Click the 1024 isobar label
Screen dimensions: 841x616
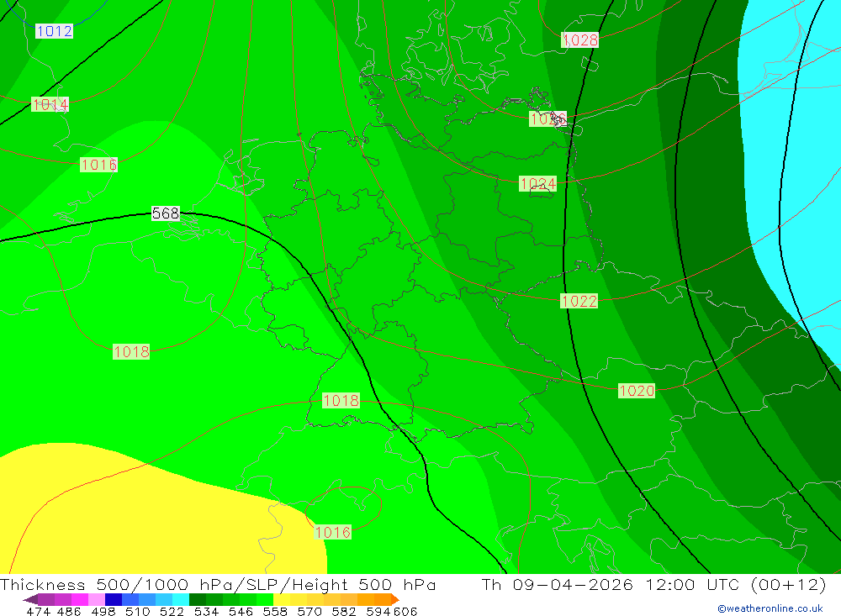click(x=537, y=184)
